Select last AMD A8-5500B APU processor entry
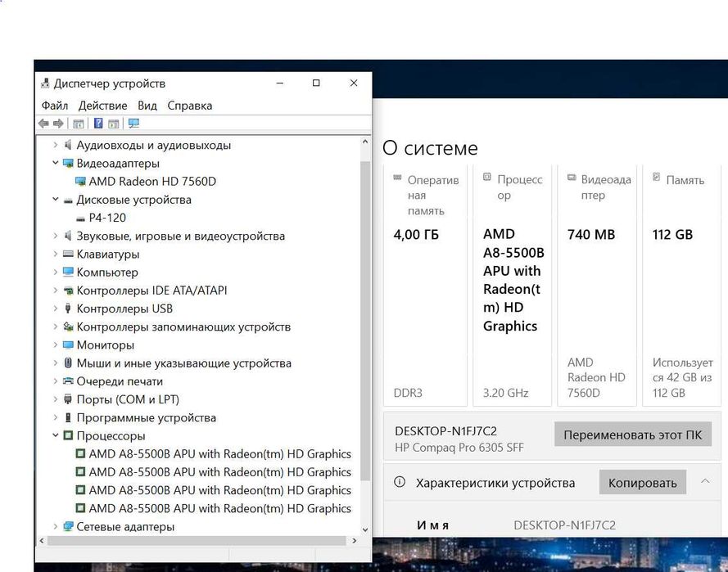The width and height of the screenshot is (728, 572). pyautogui.click(x=219, y=508)
